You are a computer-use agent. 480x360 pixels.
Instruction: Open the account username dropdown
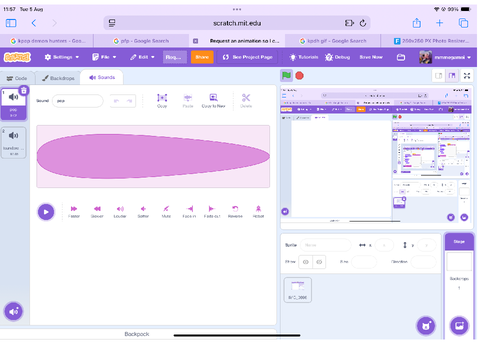pos(445,57)
